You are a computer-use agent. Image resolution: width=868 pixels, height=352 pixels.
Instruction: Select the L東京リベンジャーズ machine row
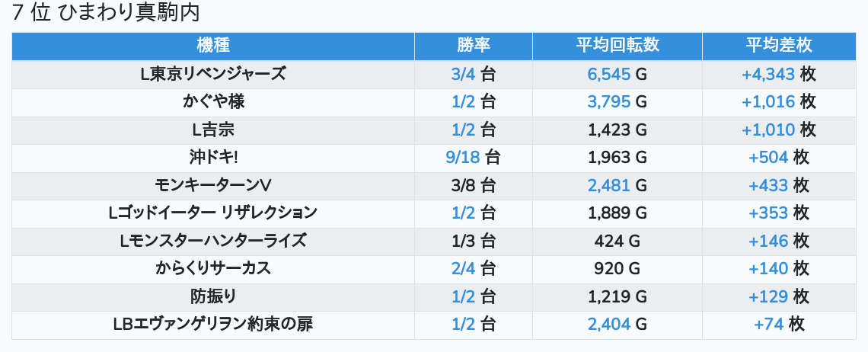(x=434, y=74)
